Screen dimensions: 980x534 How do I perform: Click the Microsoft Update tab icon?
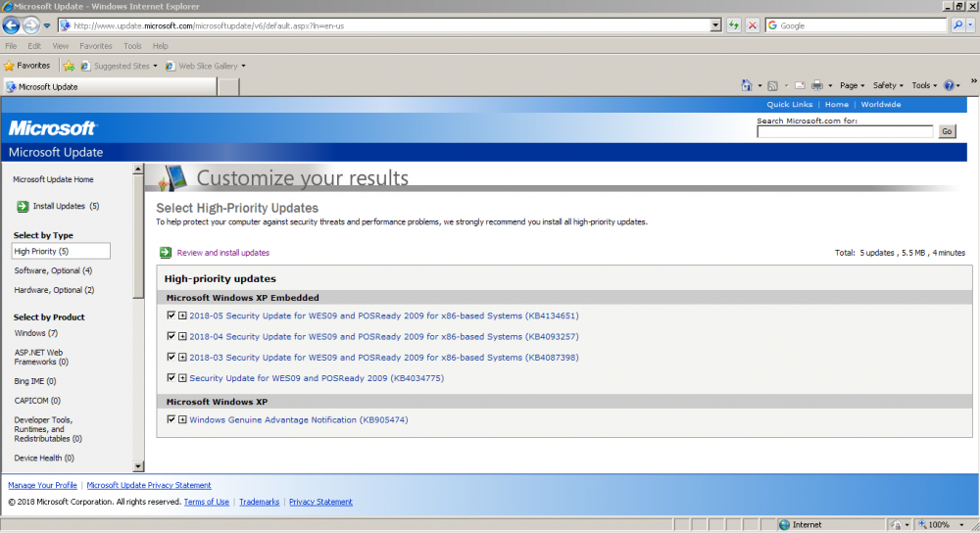(11, 87)
